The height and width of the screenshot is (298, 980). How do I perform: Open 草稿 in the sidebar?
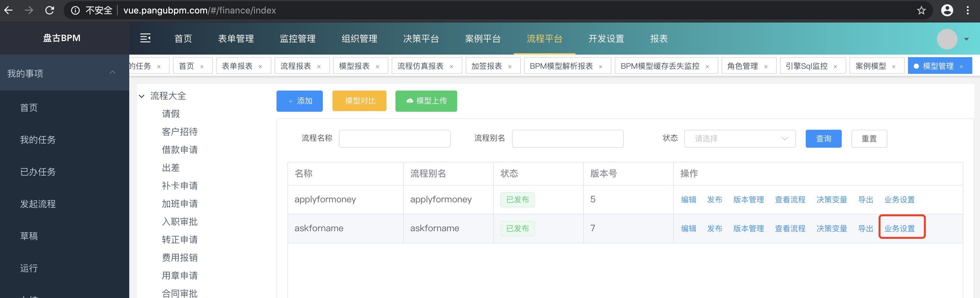tap(29, 236)
